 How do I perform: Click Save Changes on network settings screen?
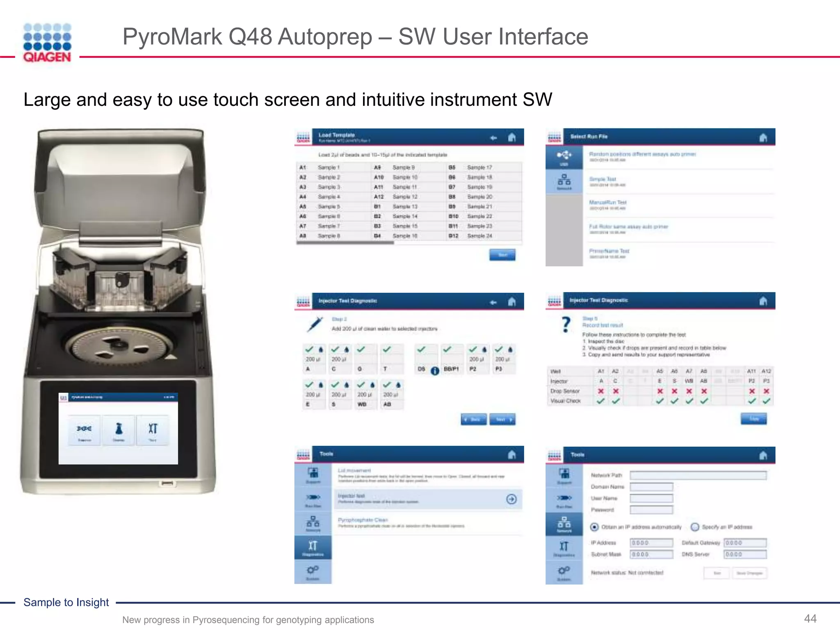click(749, 573)
